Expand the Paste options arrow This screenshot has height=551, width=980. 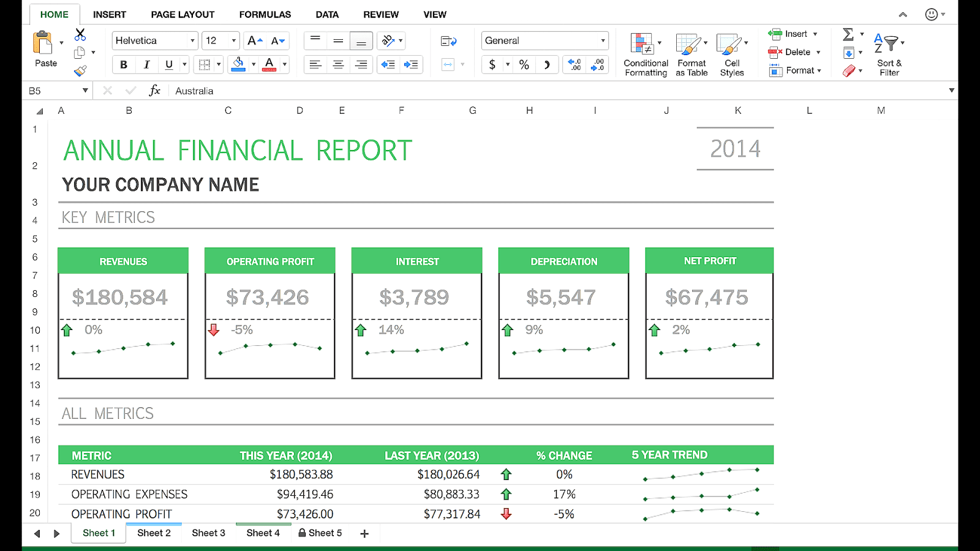click(61, 43)
